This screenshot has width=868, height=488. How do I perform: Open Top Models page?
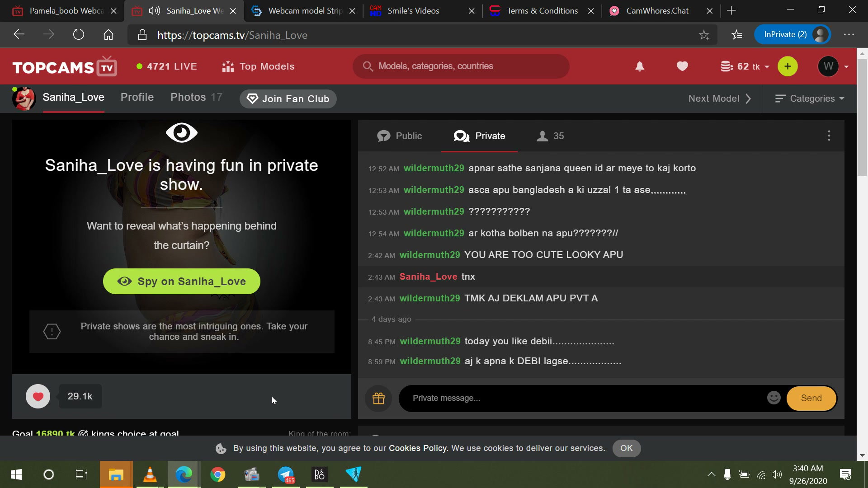pyautogui.click(x=258, y=66)
